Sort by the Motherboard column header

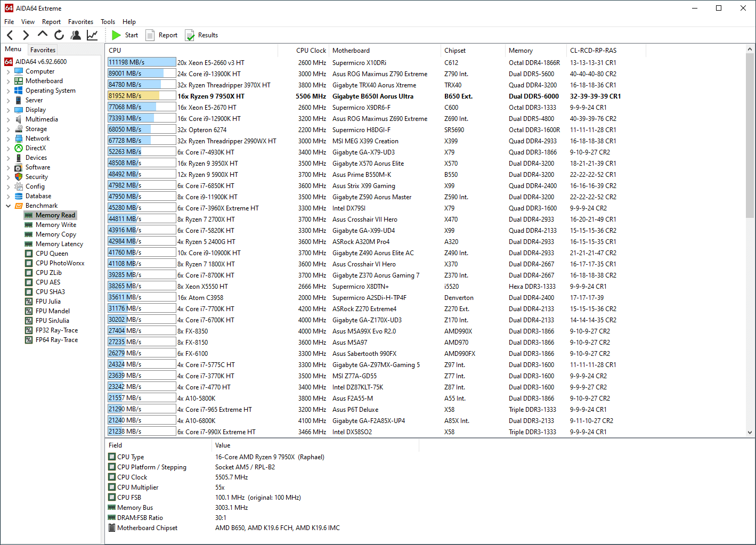coord(385,51)
